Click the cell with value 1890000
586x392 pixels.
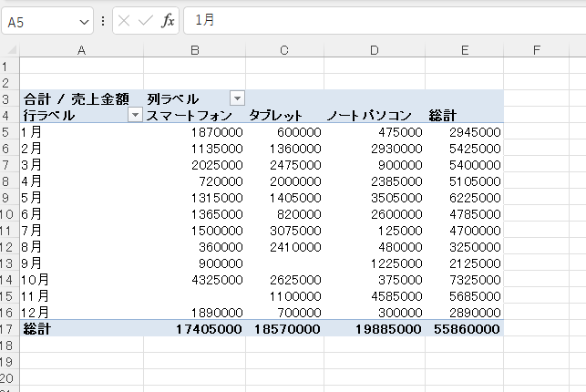[195, 313]
